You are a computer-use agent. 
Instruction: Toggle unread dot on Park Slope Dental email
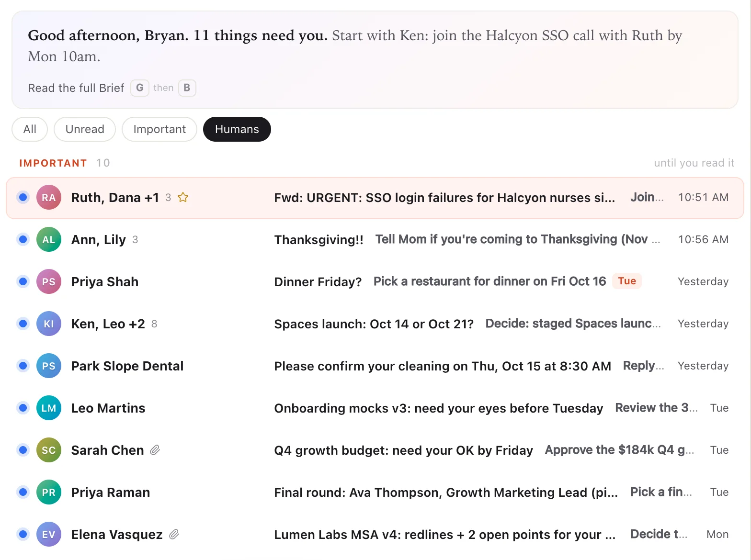tap(23, 366)
